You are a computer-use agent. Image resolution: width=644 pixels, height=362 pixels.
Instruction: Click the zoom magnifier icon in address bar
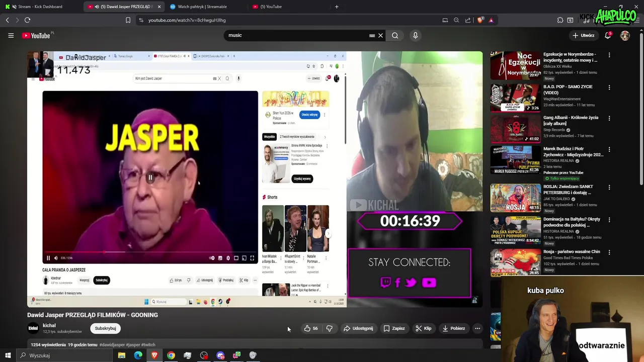456,20
